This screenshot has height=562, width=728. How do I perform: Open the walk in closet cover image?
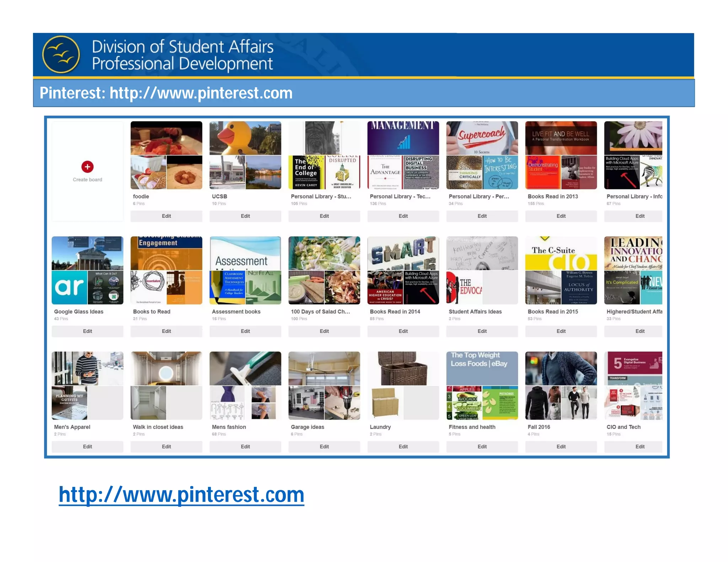(x=166, y=368)
